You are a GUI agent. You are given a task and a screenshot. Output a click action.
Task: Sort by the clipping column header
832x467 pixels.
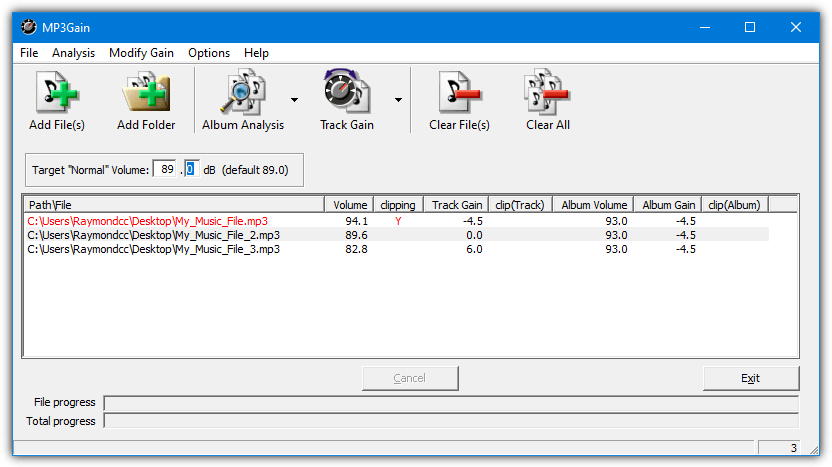(x=398, y=205)
